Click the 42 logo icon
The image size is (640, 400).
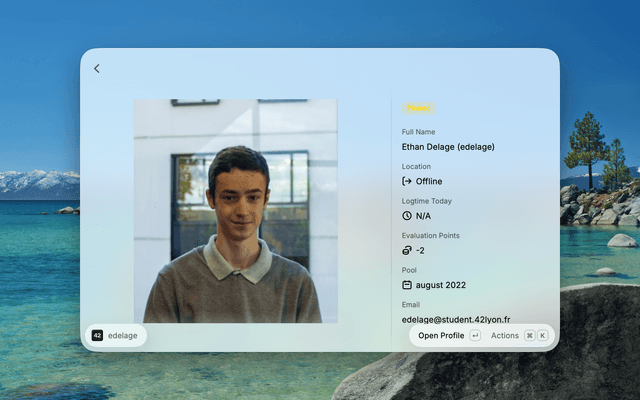(97, 336)
